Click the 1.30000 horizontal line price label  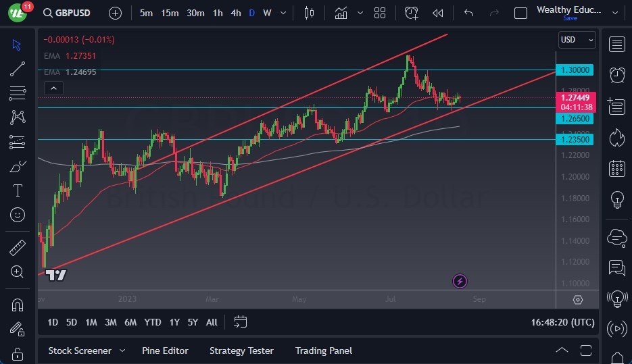tap(576, 70)
